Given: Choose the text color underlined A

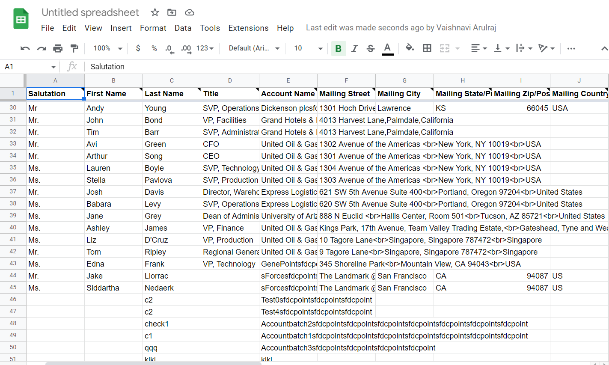Looking at the screenshot, I should click(387, 49).
